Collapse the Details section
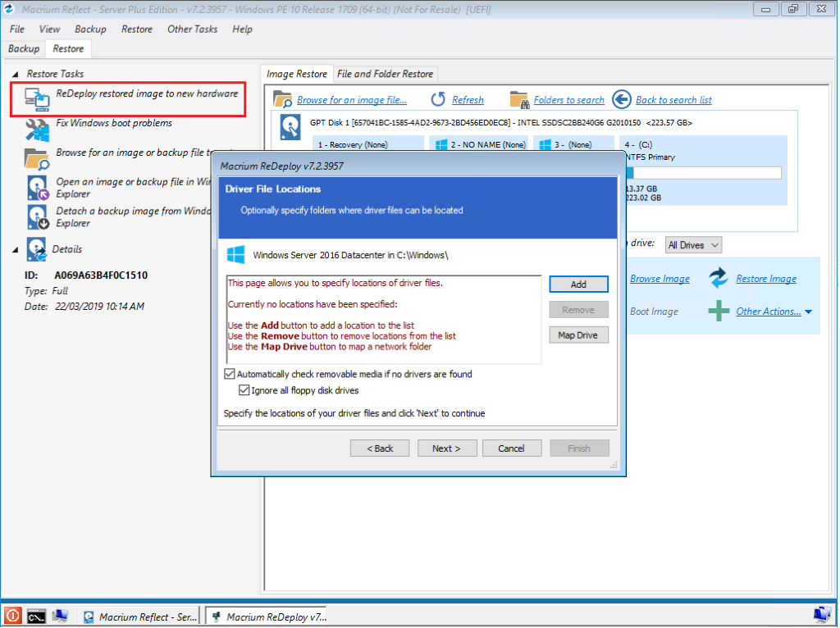The height and width of the screenshot is (628, 840). [16, 249]
